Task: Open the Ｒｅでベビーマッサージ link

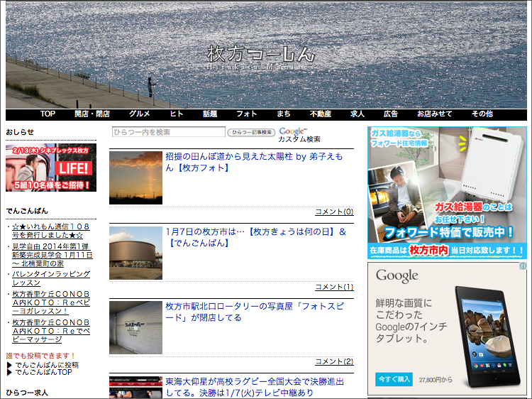Action: (x=51, y=331)
